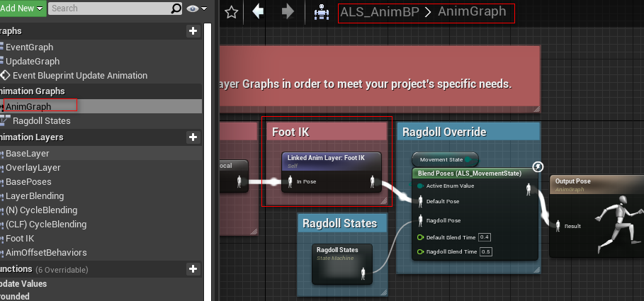Viewport: 644px width, 301px height.
Task: Click the blueprint robot icon in breadcrumb
Action: (322, 12)
